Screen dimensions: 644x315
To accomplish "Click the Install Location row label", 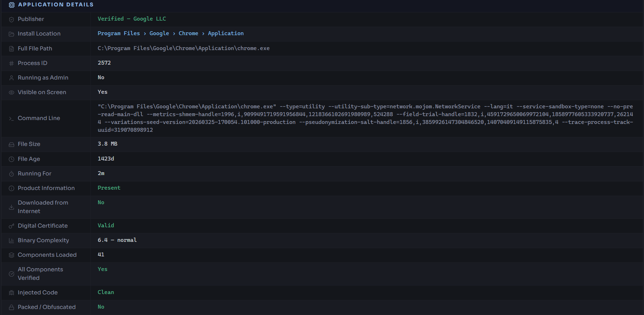I will coord(39,34).
